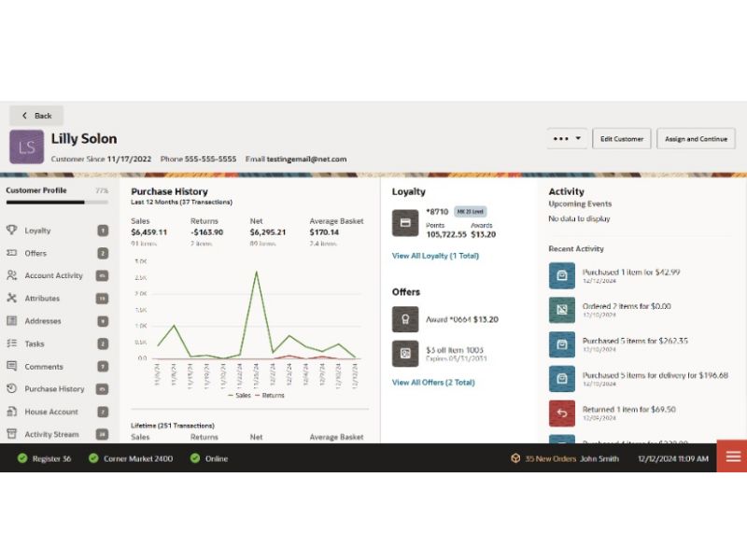Click the purchase icon for $42.99 activity
The height and width of the screenshot is (560, 747).
tap(562, 276)
